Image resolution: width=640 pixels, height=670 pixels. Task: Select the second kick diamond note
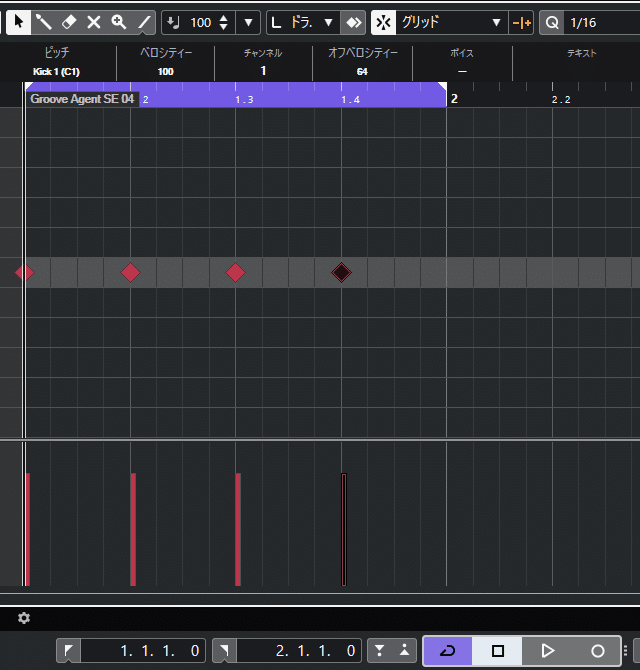(x=130, y=272)
